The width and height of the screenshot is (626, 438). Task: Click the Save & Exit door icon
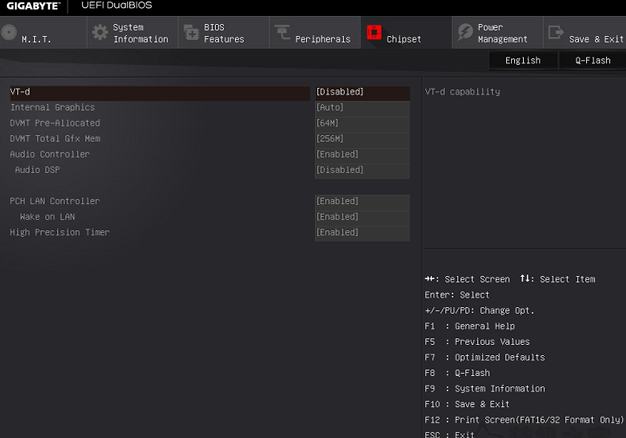click(556, 32)
